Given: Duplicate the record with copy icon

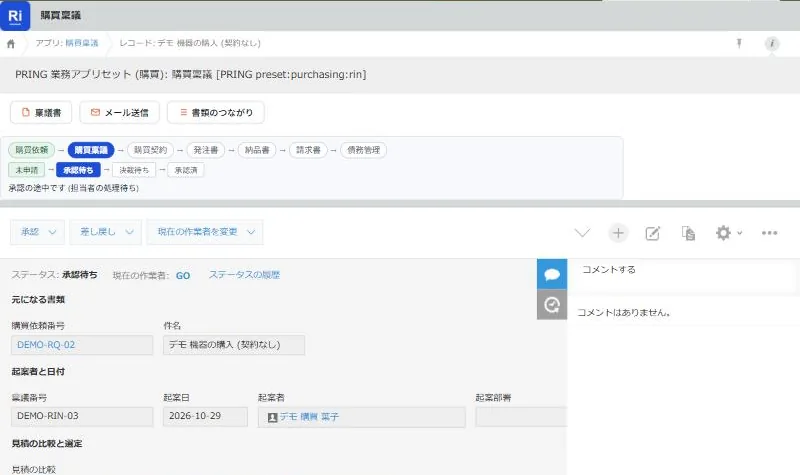Looking at the screenshot, I should pyautogui.click(x=688, y=233).
